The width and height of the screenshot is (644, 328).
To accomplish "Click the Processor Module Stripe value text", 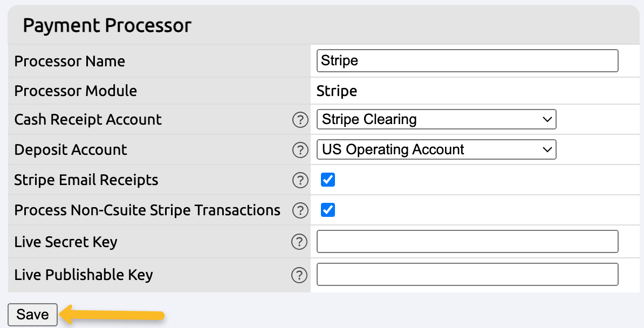I will point(337,91).
